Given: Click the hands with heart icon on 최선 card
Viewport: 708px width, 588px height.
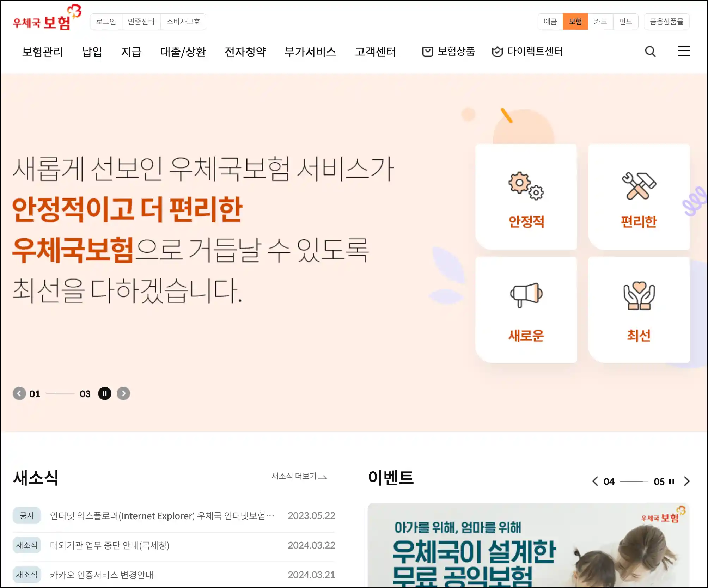Looking at the screenshot, I should point(639,295).
